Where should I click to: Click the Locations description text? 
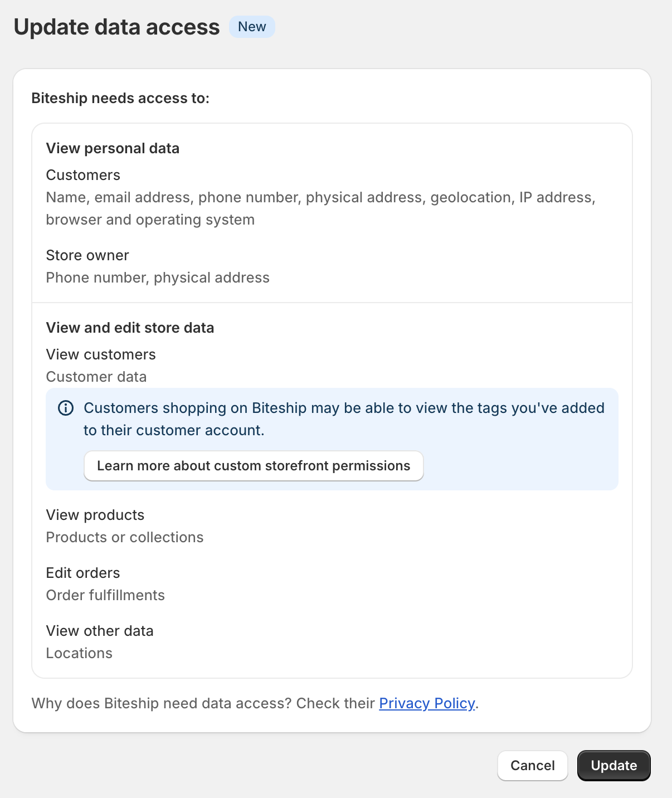click(x=79, y=653)
